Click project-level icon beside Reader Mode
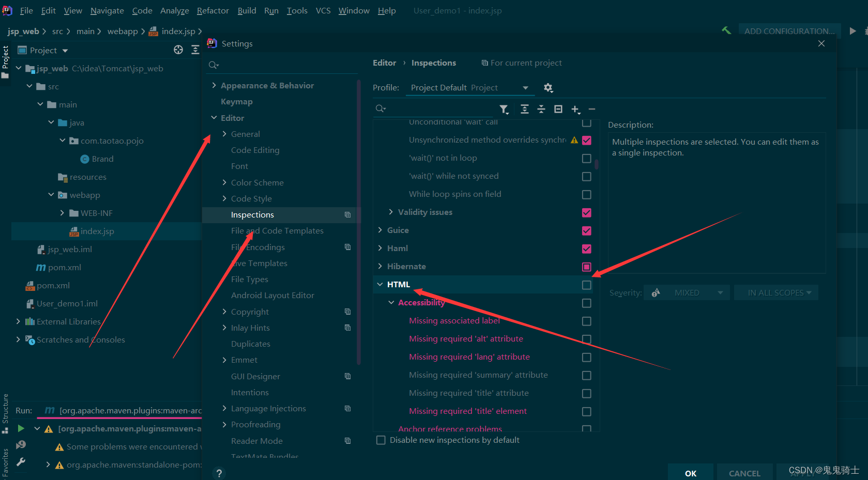The height and width of the screenshot is (480, 868). pos(347,441)
